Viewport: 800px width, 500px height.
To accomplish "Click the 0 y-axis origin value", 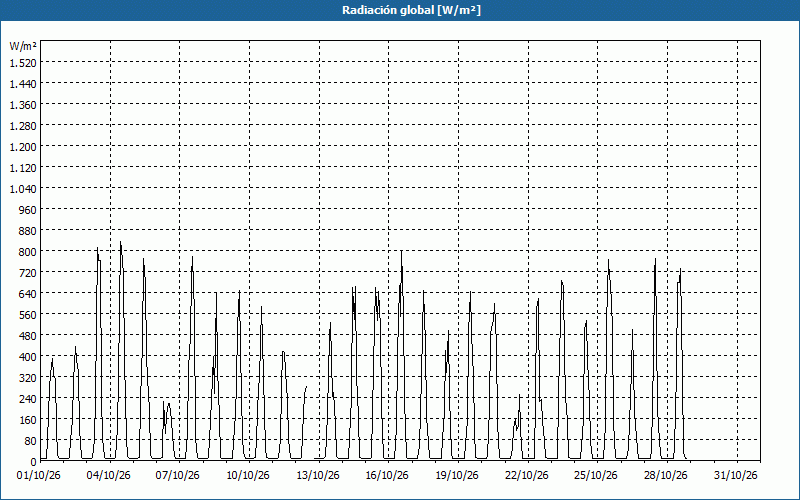I will 34,462.
